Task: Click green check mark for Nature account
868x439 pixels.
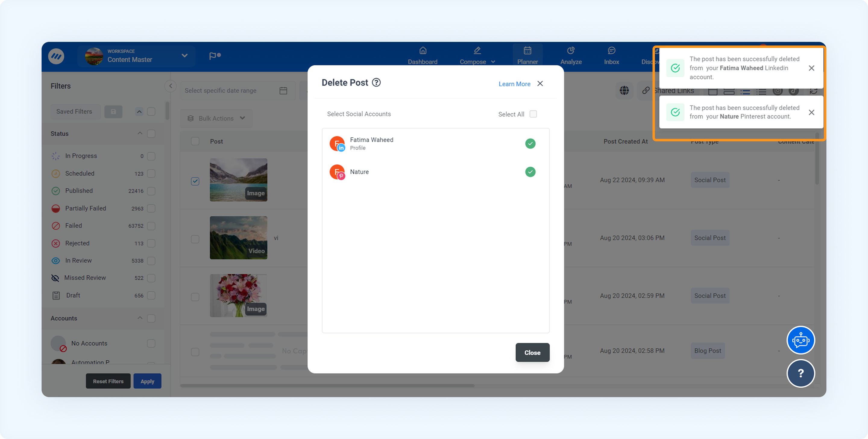Action: [x=530, y=172]
